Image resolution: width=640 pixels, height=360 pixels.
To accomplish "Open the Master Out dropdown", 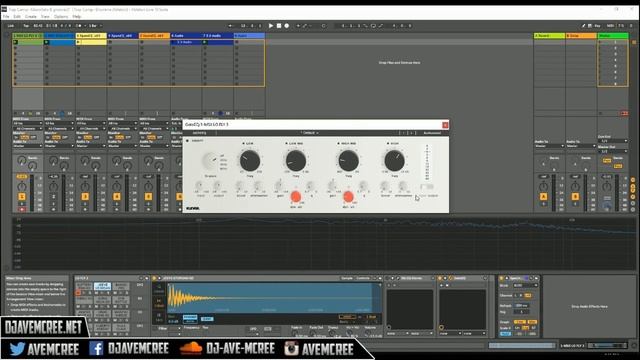I will 613,151.
